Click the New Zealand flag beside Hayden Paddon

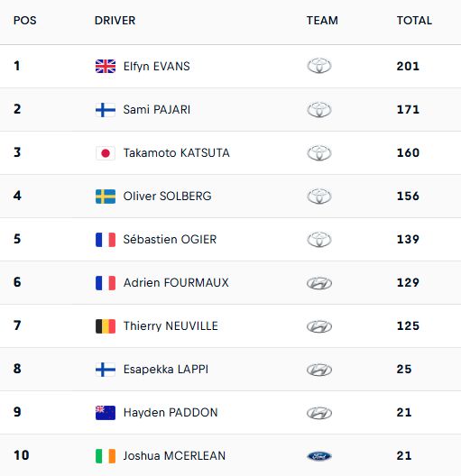click(106, 413)
